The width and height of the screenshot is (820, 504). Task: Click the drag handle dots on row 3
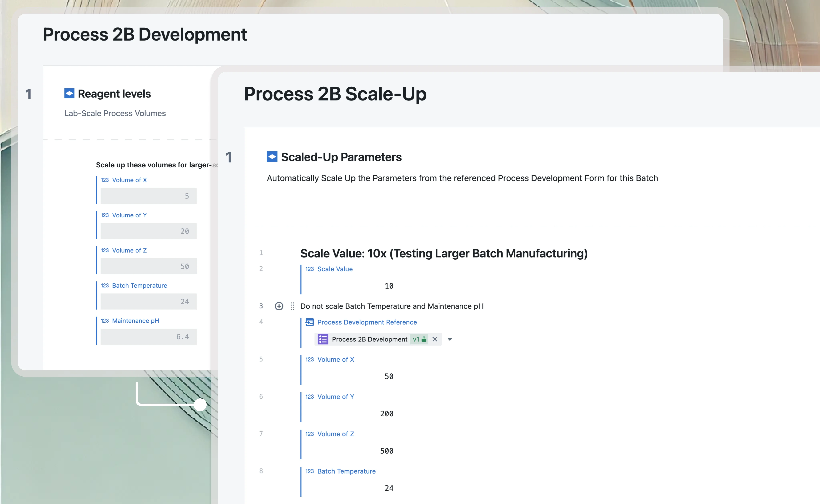pos(292,306)
